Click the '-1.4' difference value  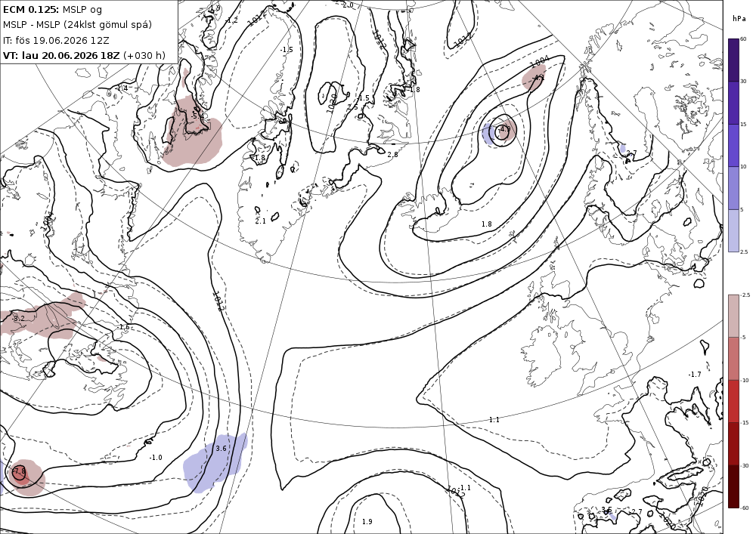coord(122,88)
